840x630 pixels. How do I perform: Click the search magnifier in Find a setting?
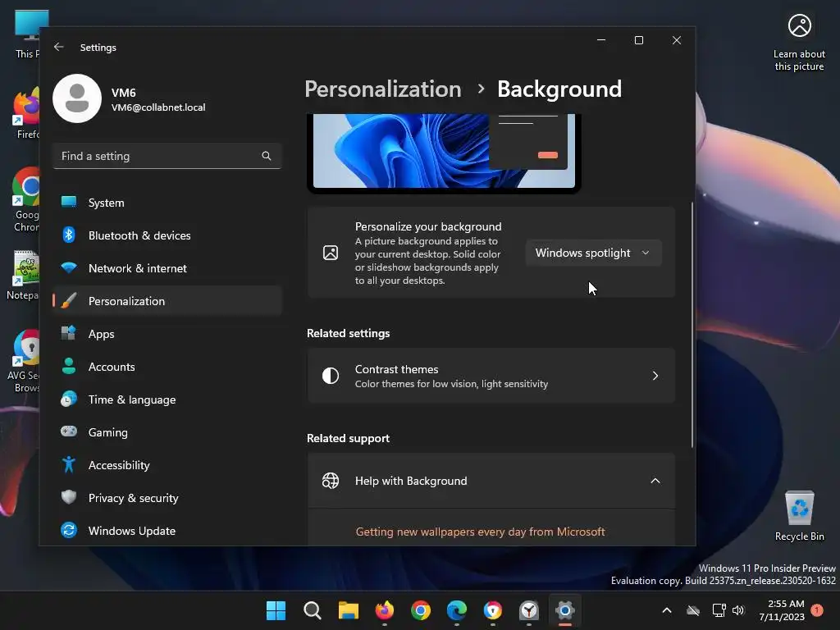point(267,156)
